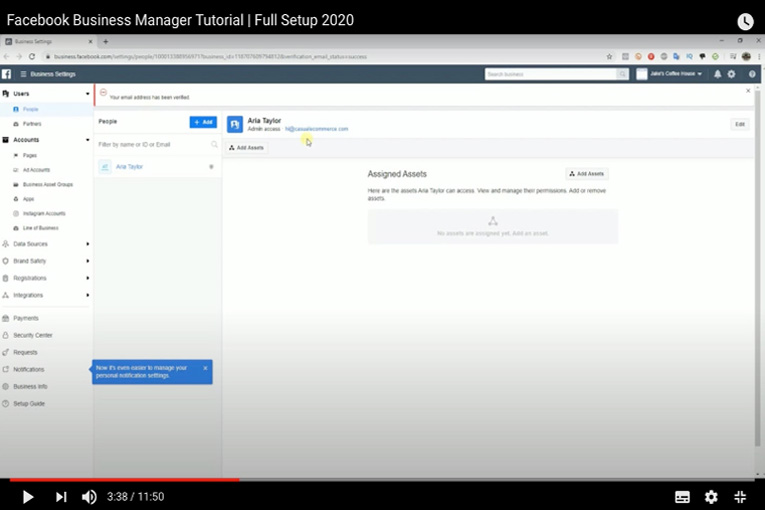
Task: Click the Search business field
Action: tap(551, 74)
